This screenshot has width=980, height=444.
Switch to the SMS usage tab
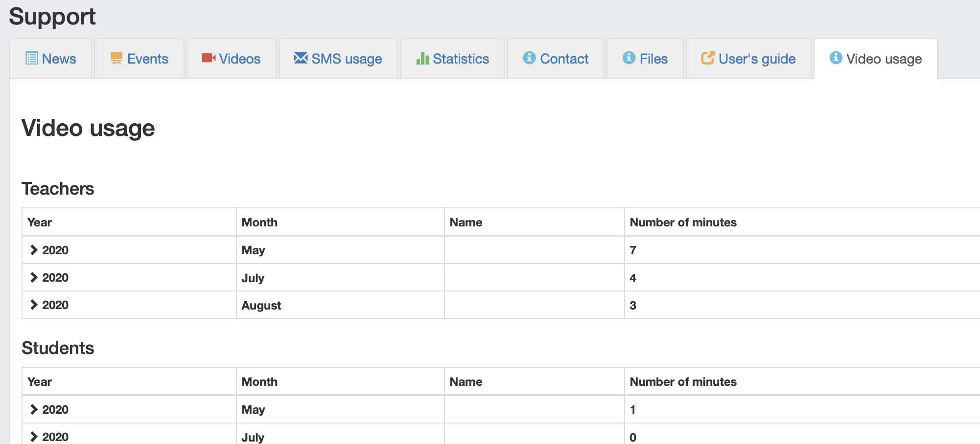click(338, 59)
